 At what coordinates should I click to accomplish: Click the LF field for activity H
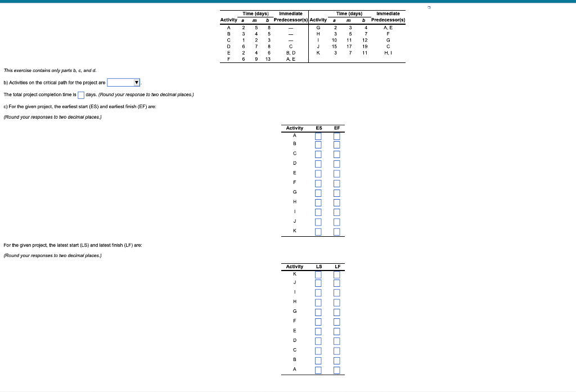(337, 303)
